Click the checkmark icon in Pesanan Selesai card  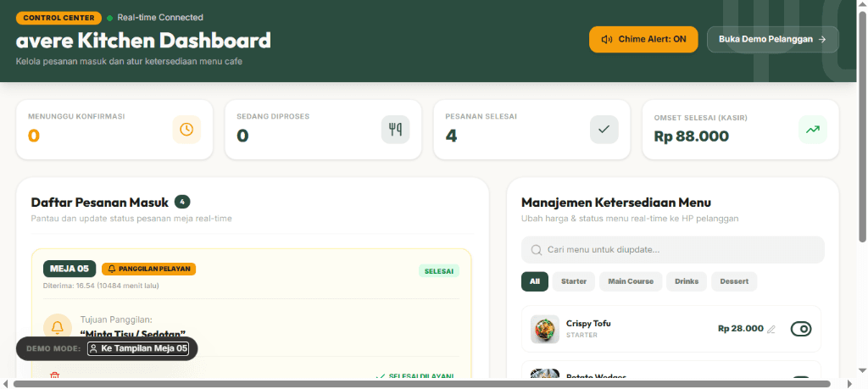click(x=604, y=130)
